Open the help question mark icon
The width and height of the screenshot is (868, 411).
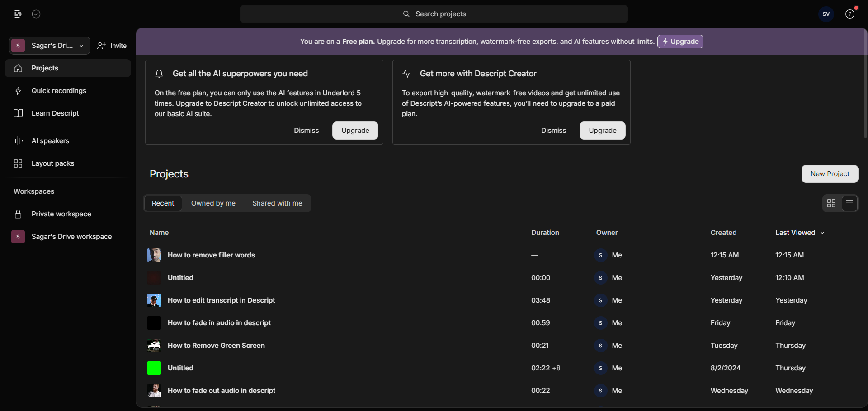(x=850, y=14)
